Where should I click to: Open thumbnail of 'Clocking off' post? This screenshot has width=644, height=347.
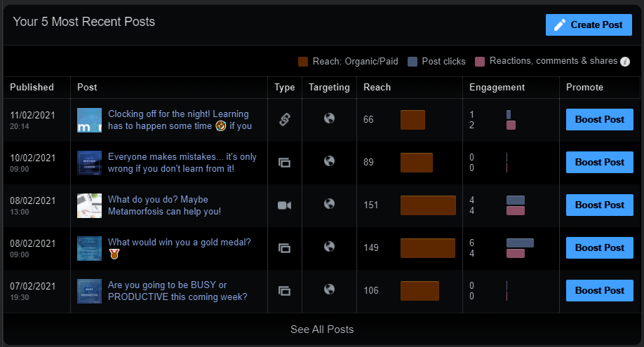click(x=90, y=121)
